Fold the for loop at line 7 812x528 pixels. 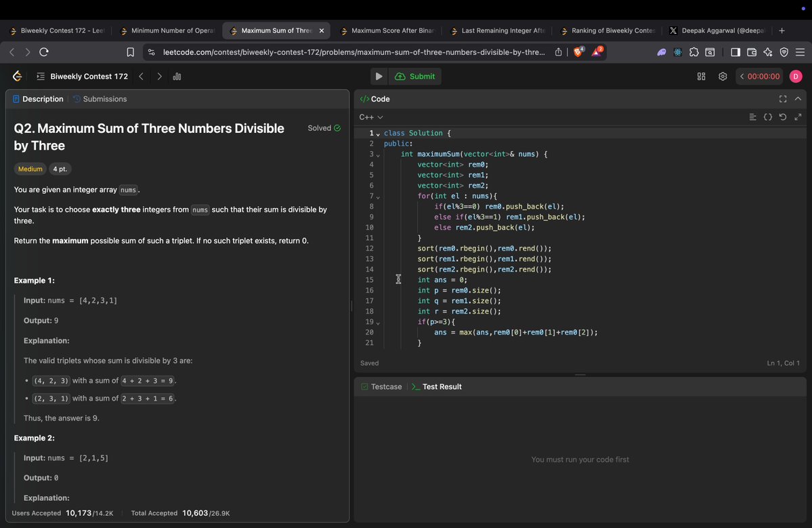pos(378,197)
